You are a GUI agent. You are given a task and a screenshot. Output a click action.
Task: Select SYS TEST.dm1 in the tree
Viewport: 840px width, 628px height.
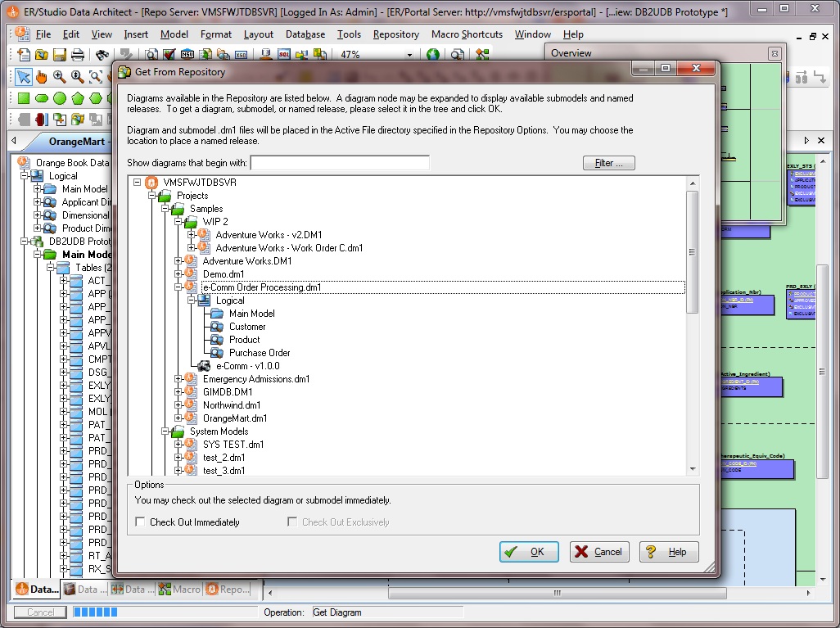(233, 445)
